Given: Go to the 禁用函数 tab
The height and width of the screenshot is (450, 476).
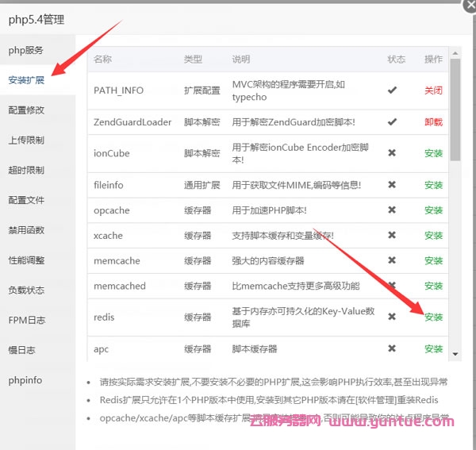Looking at the screenshot, I should pyautogui.click(x=26, y=230).
